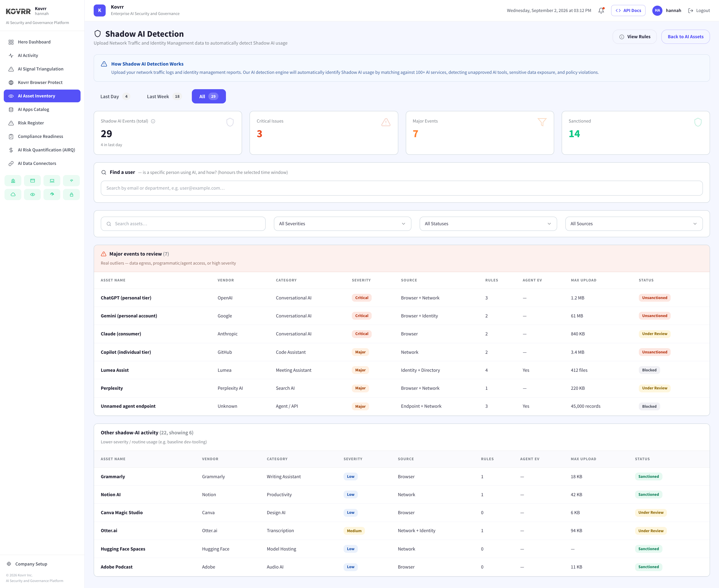
Task: Click the Claude (consumer) asset name
Action: (121, 334)
